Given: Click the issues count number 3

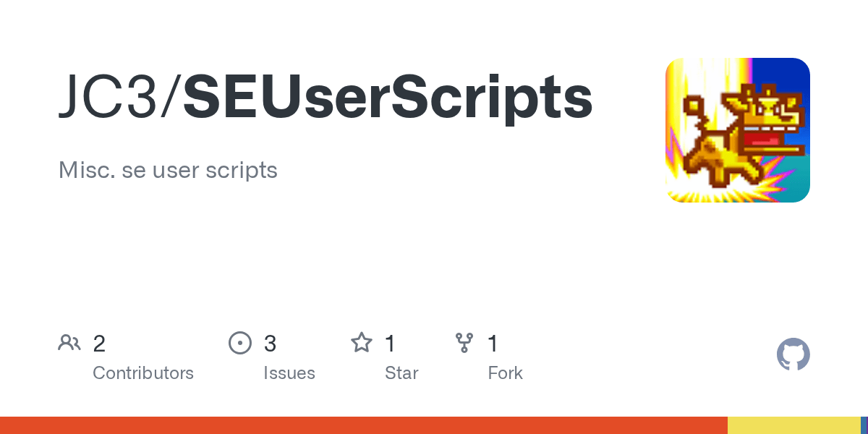Looking at the screenshot, I should (x=270, y=344).
